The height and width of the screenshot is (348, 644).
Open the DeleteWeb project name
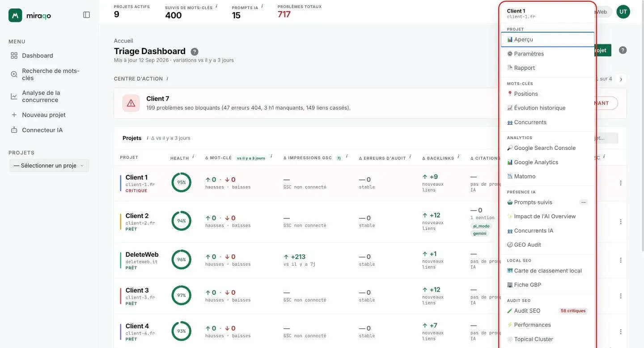(142, 255)
